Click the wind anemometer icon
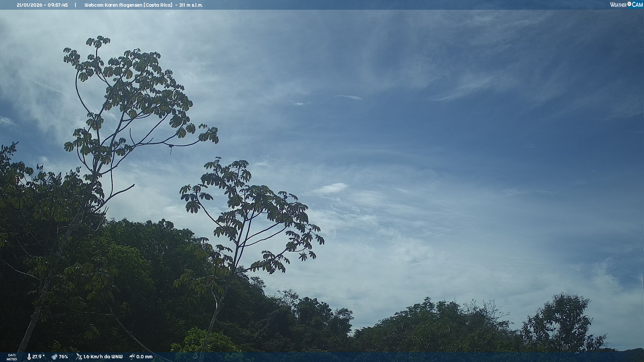Screen dimensions: 644x362 coord(79,357)
